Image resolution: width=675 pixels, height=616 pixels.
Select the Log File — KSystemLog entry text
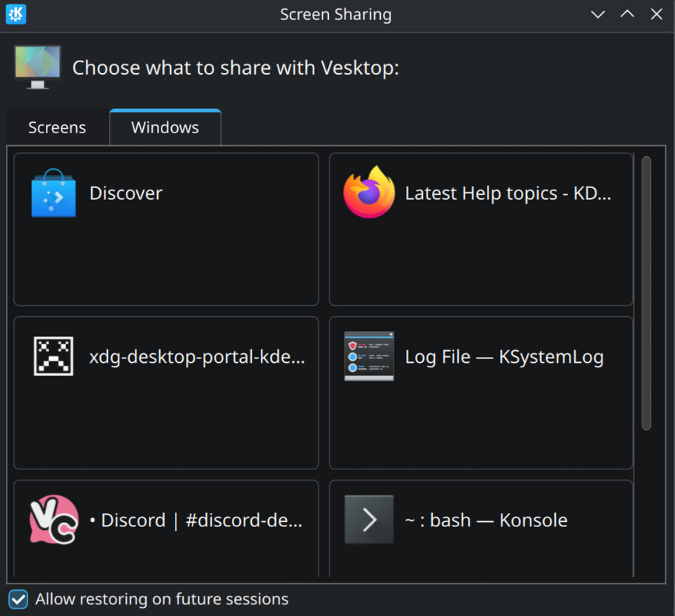point(504,357)
